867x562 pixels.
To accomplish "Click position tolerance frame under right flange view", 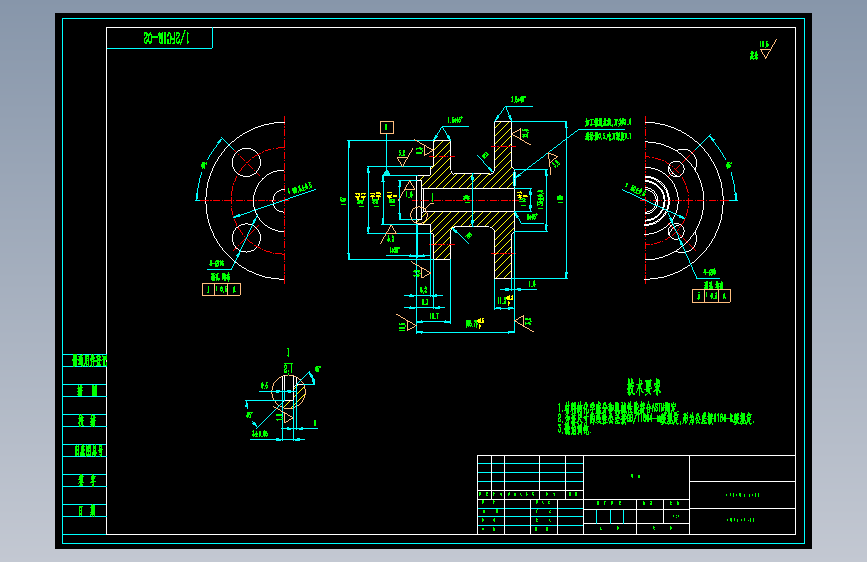I will tap(711, 296).
